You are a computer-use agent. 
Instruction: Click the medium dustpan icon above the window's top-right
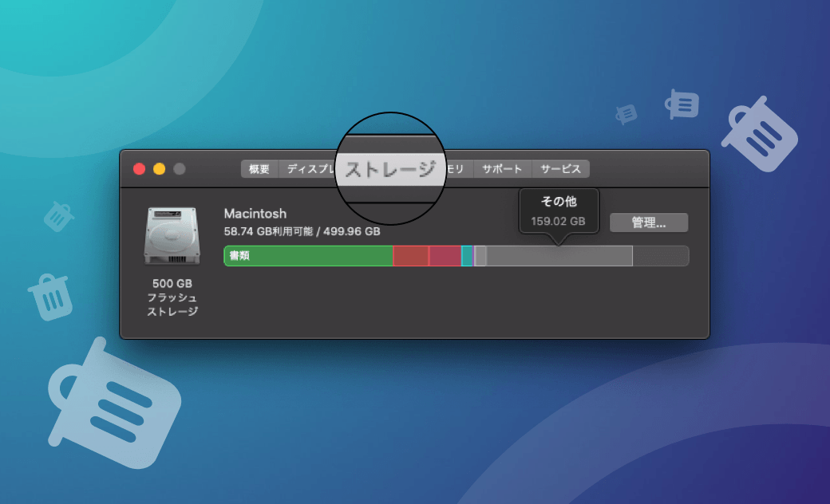click(682, 104)
